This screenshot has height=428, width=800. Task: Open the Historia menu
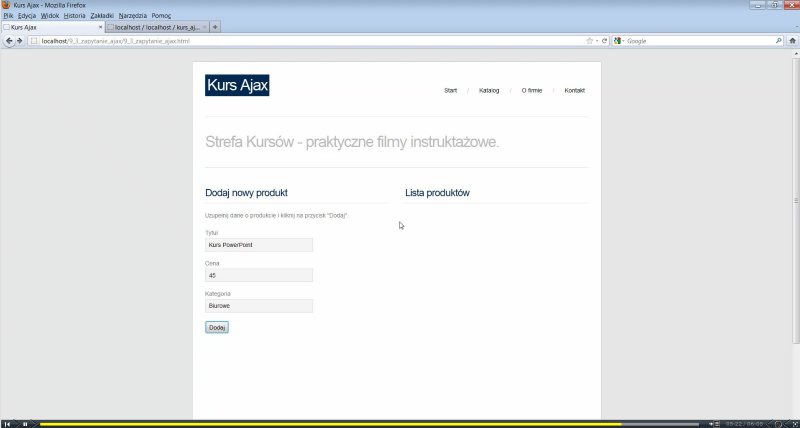pos(74,16)
